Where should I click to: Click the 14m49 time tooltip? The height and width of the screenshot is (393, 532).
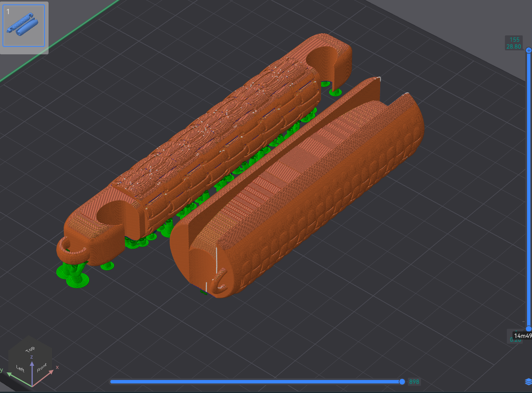(x=522, y=336)
